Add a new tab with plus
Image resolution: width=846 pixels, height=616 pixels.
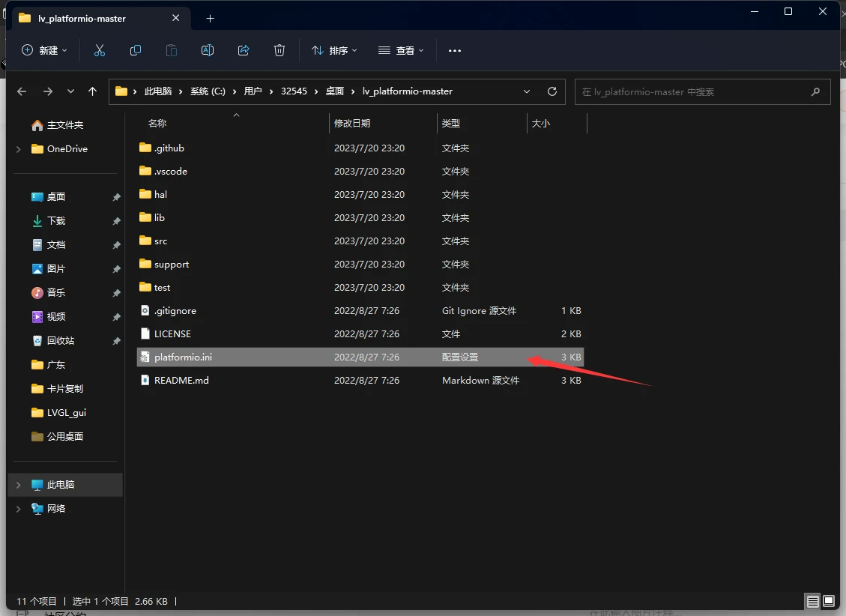coord(211,18)
